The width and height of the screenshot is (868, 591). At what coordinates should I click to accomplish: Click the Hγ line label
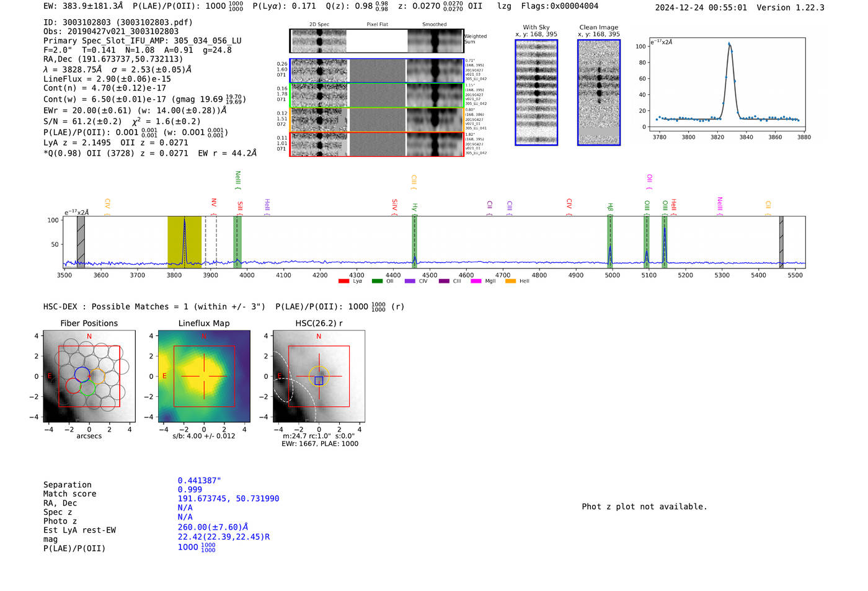[415, 208]
